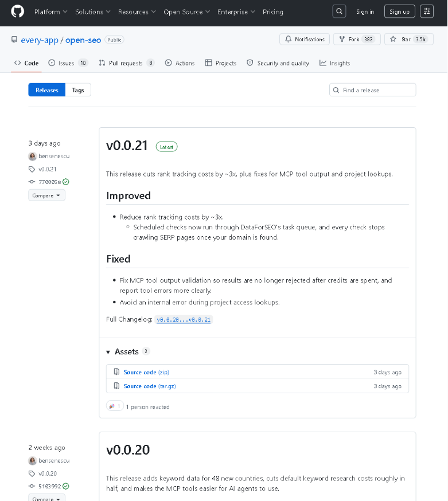This screenshot has height=501, width=448.
Task: Open the bensenescu author link for v0.0.21
Action: click(x=54, y=156)
